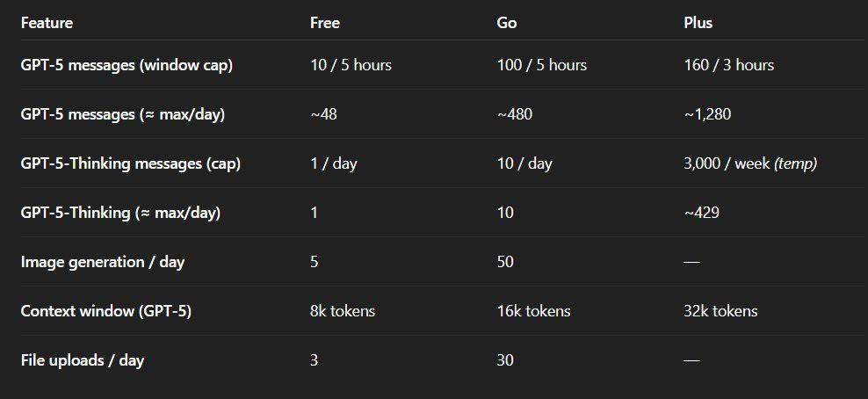Click the "160 / 3 hours" cell
This screenshot has height=399, width=868.
pos(728,65)
